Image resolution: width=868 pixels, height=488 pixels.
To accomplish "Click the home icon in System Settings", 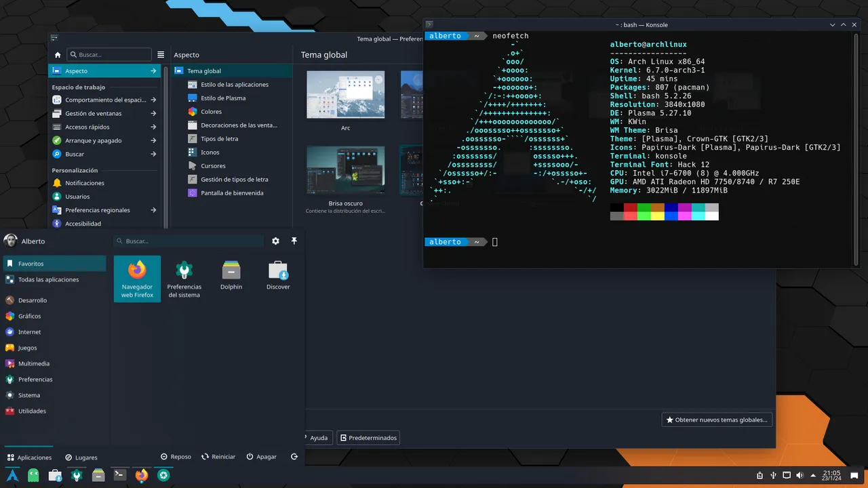I will [58, 55].
